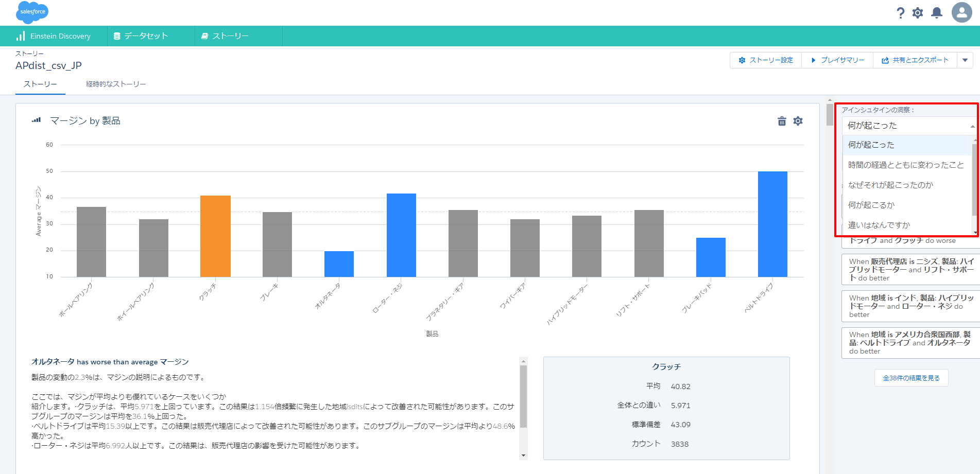Click the orange クラッチ bar in chart
The image size is (980, 474).
click(215, 236)
